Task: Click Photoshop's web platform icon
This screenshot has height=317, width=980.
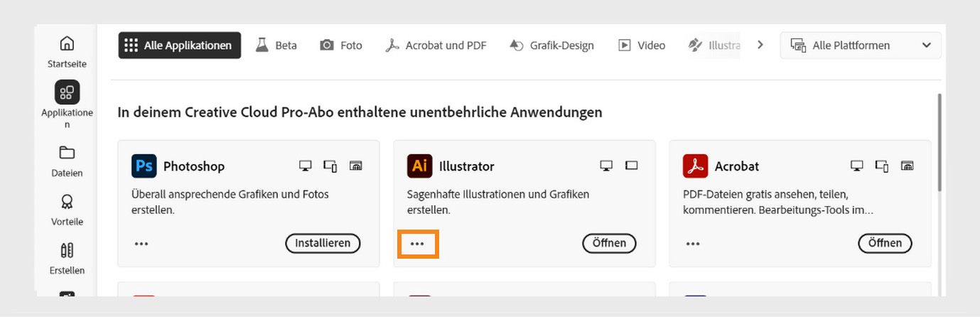Action: tap(356, 166)
